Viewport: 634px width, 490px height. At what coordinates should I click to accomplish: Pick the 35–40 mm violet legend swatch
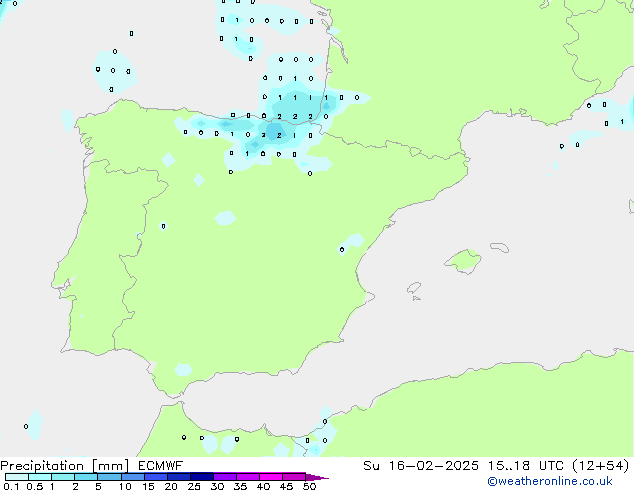(248, 477)
